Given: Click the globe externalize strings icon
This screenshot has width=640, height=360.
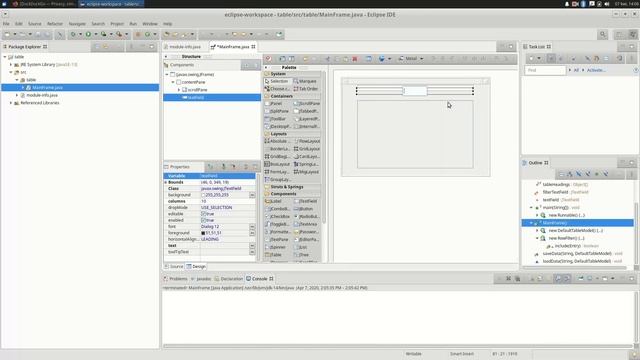Looking at the screenshot, I should [x=382, y=59].
